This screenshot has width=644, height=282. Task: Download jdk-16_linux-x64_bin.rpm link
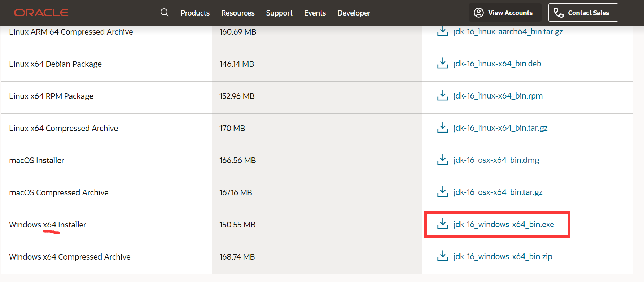[x=498, y=96]
